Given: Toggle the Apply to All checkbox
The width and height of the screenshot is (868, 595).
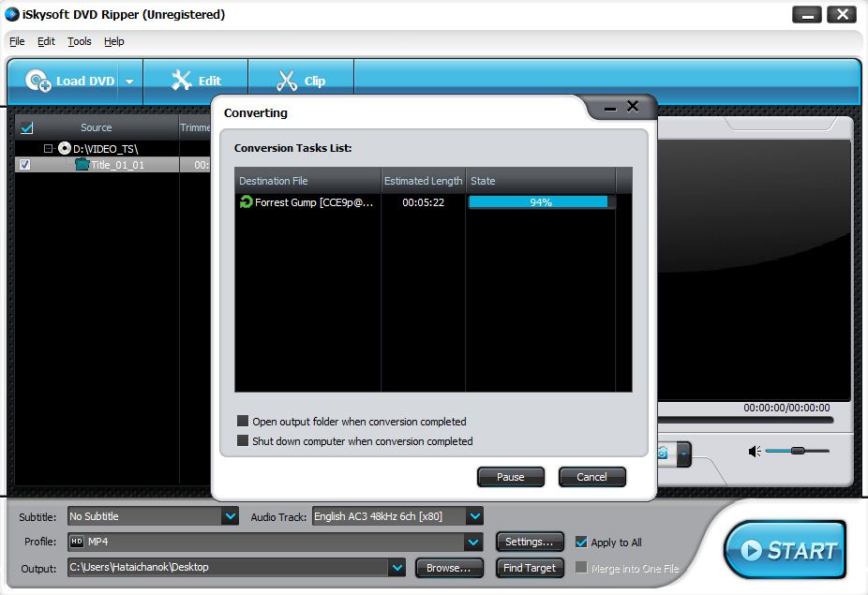Looking at the screenshot, I should point(581,542).
